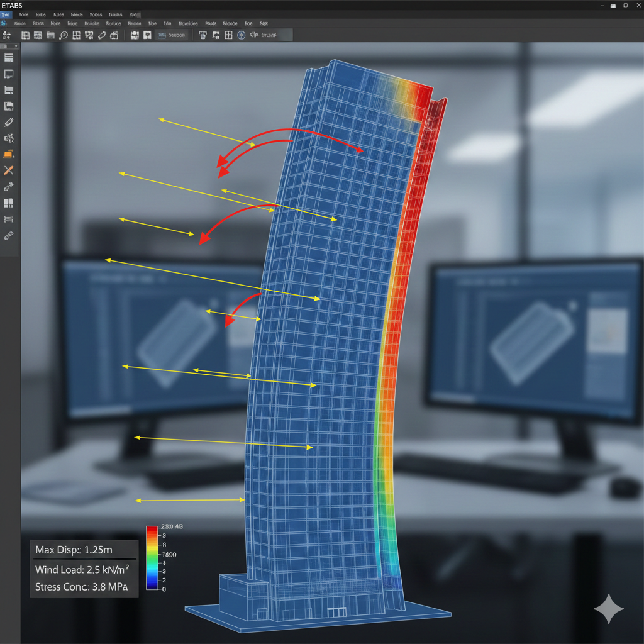Toggle the highlighted orange folder icon in sidebar

click(9, 154)
